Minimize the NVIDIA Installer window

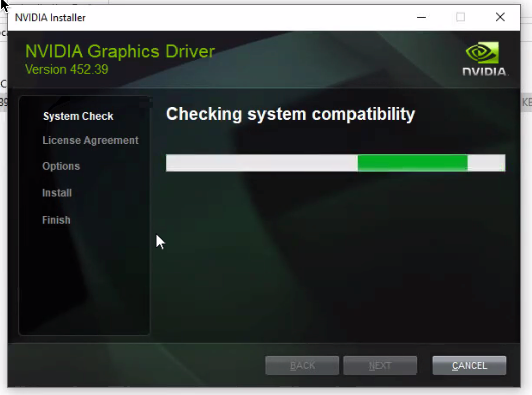point(421,17)
